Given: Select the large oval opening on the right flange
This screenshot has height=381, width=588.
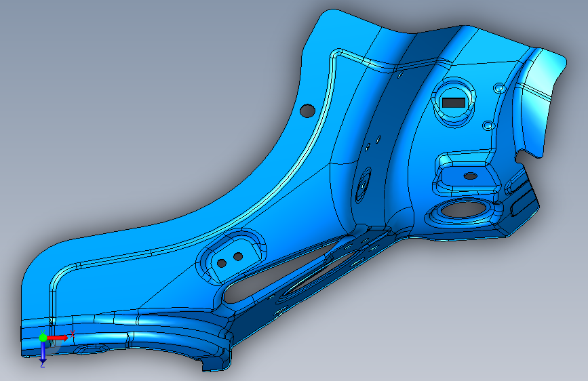Looking at the screenshot, I should click(465, 209).
